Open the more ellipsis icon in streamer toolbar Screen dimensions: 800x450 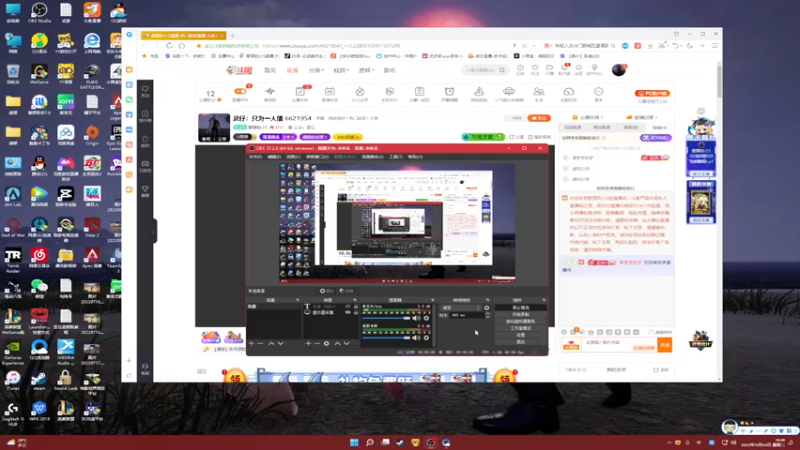(598, 93)
